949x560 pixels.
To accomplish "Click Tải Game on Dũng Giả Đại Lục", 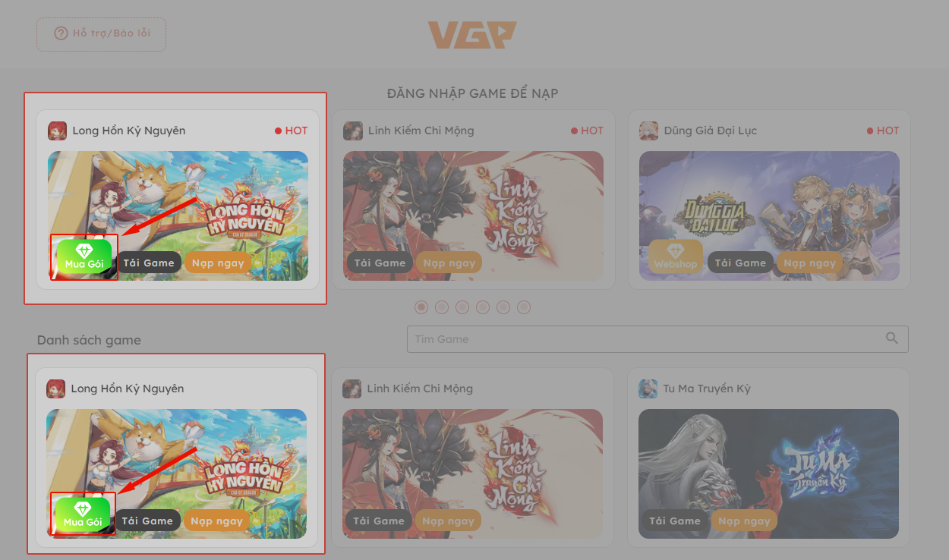I will (740, 263).
